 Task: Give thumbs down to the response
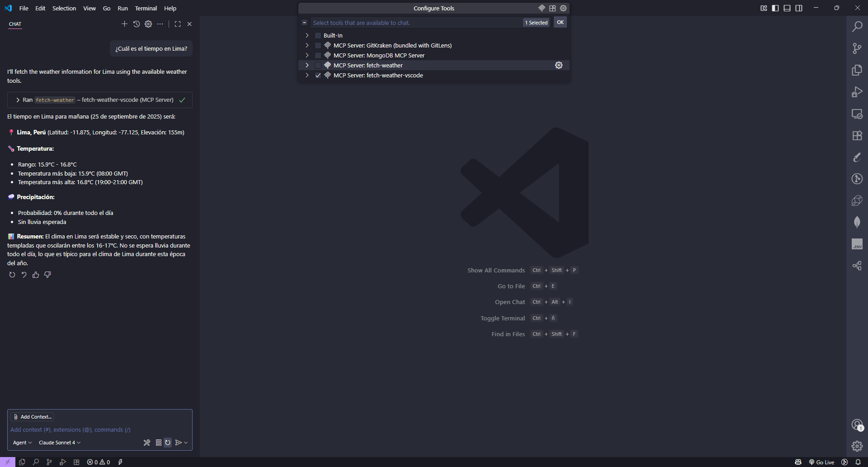pyautogui.click(x=47, y=275)
